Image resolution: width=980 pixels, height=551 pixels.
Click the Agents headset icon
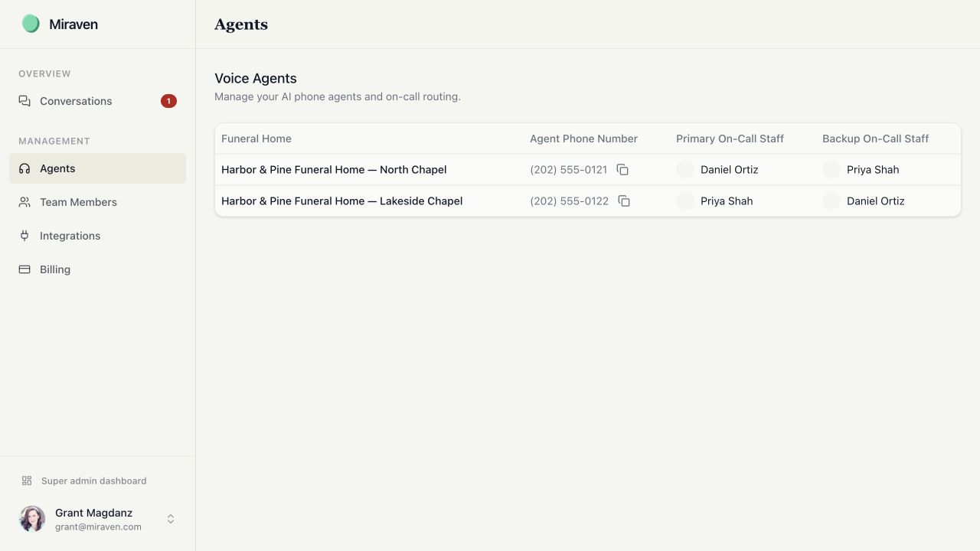pos(24,168)
